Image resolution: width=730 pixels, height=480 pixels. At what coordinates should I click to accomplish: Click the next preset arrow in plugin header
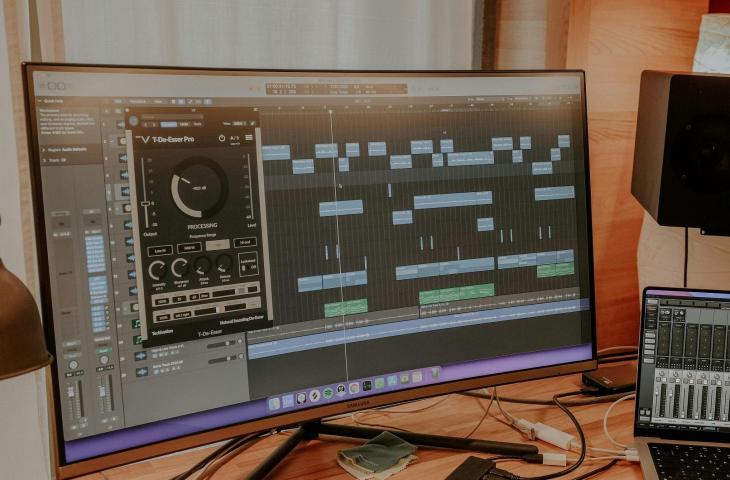point(153,125)
